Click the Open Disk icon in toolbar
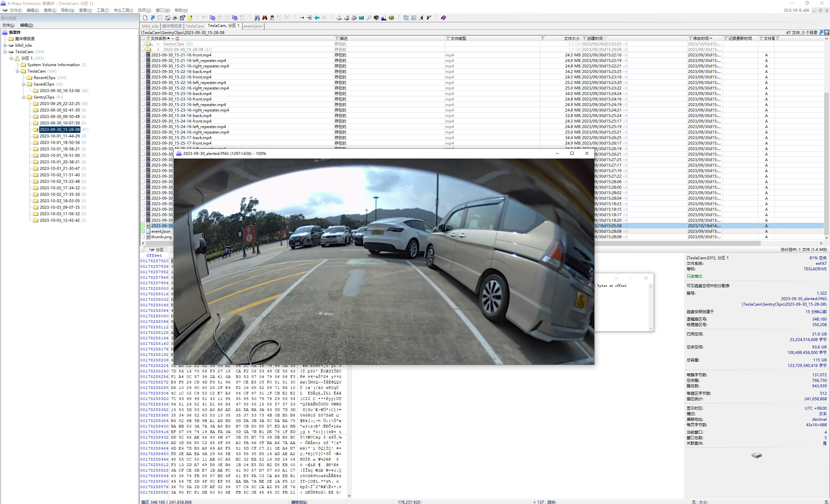830x504 pixels. pos(339,18)
